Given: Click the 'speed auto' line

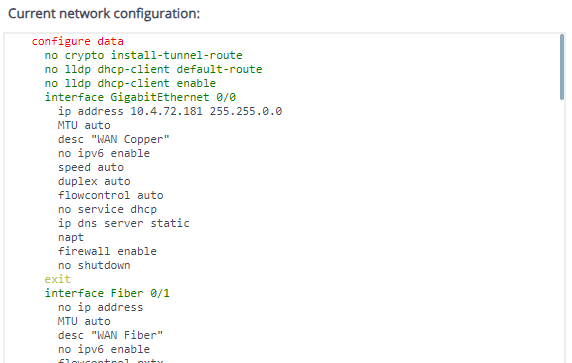Looking at the screenshot, I should tap(91, 167).
